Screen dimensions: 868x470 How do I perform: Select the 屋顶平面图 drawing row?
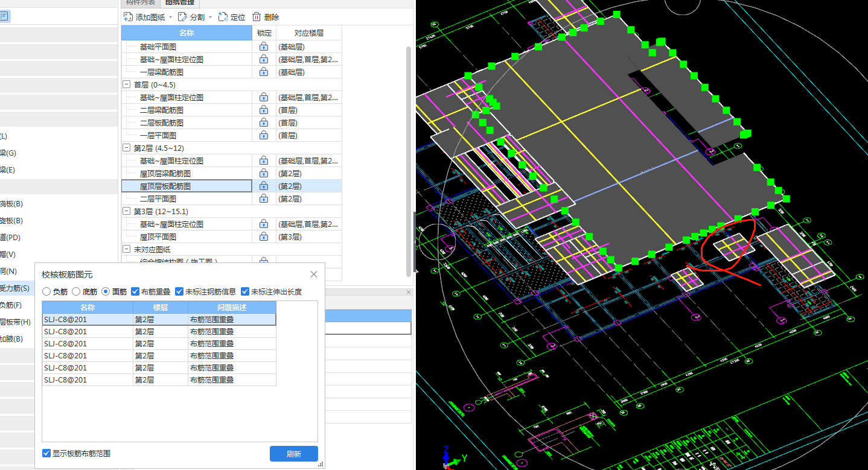(x=187, y=237)
